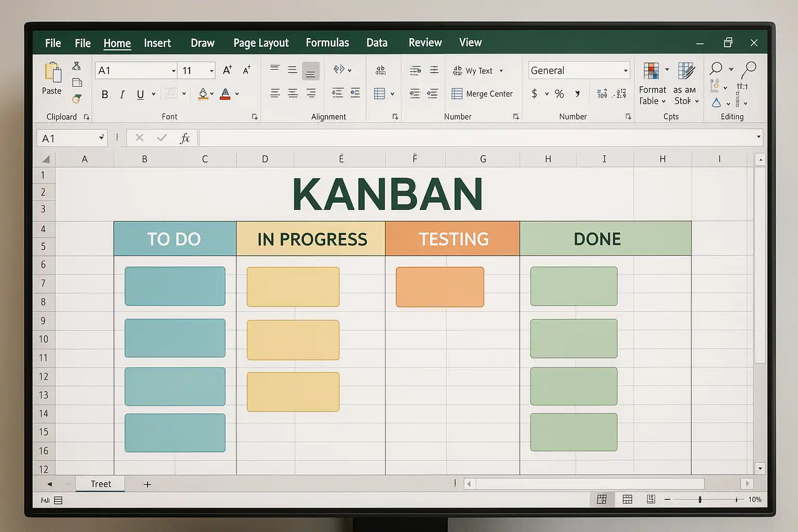The image size is (798, 532).
Task: Click the zoom slider handle
Action: [x=700, y=499]
